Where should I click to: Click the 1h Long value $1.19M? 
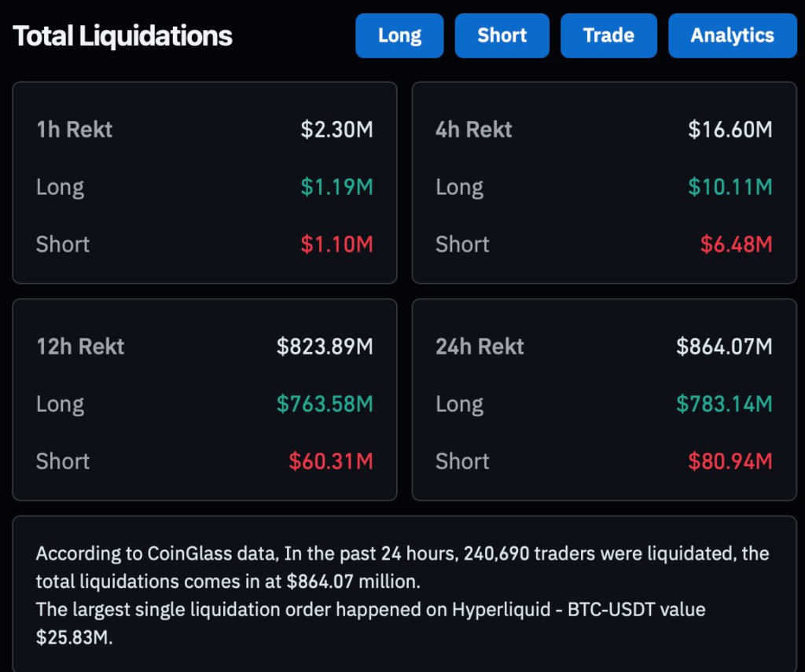pos(336,187)
